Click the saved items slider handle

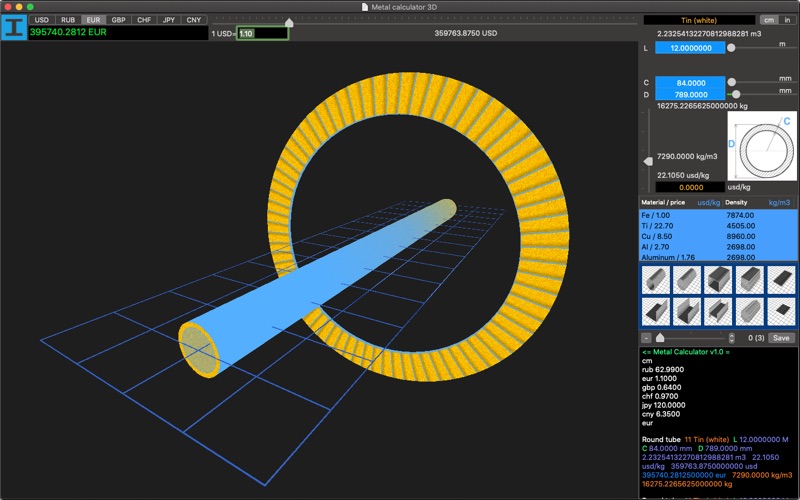(660, 337)
